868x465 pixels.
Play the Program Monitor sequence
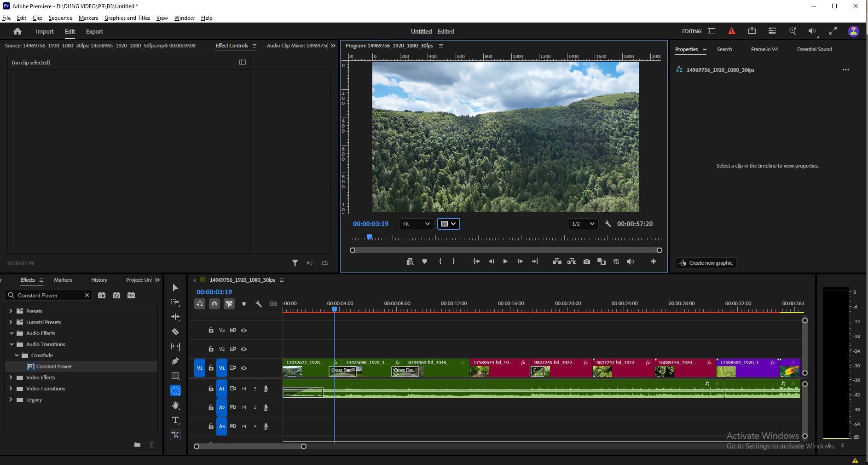[505, 262]
